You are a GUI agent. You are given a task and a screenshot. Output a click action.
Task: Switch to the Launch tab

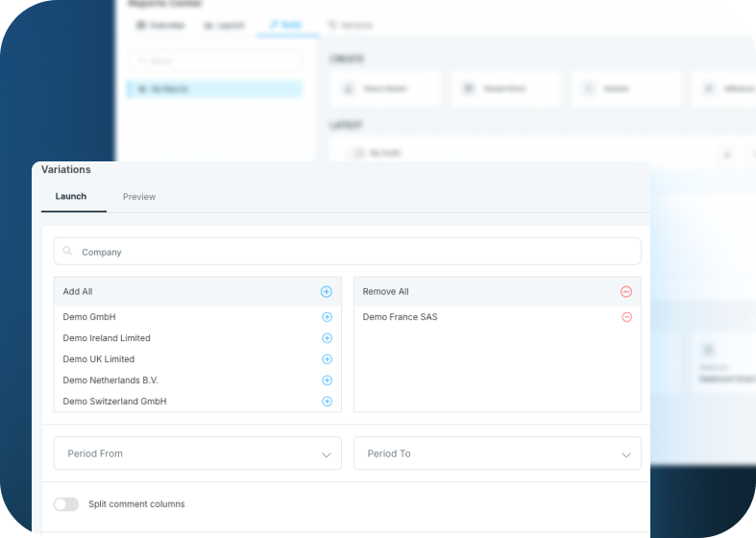click(x=71, y=196)
